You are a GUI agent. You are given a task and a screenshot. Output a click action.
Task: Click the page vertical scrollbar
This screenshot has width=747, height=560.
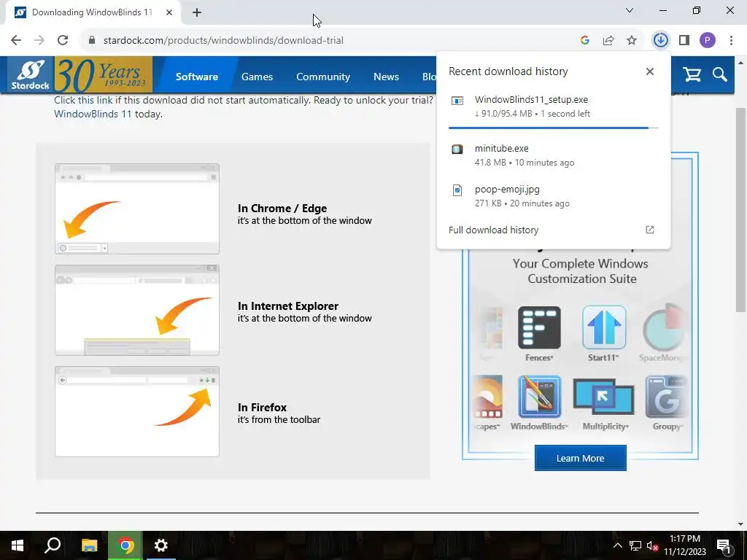[x=741, y=210]
